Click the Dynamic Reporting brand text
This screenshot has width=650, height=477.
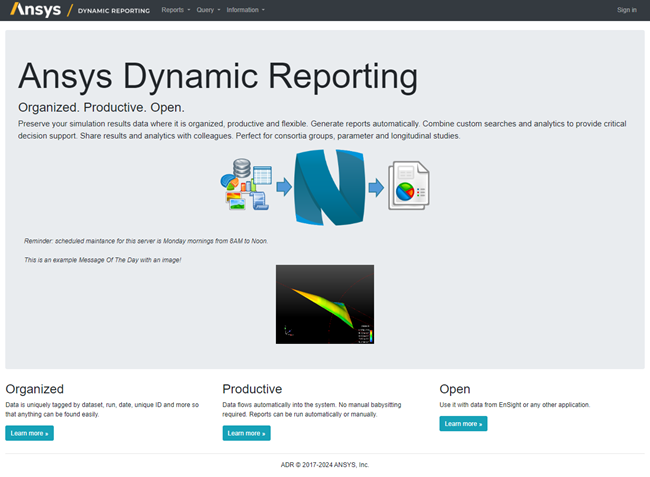[x=114, y=10]
